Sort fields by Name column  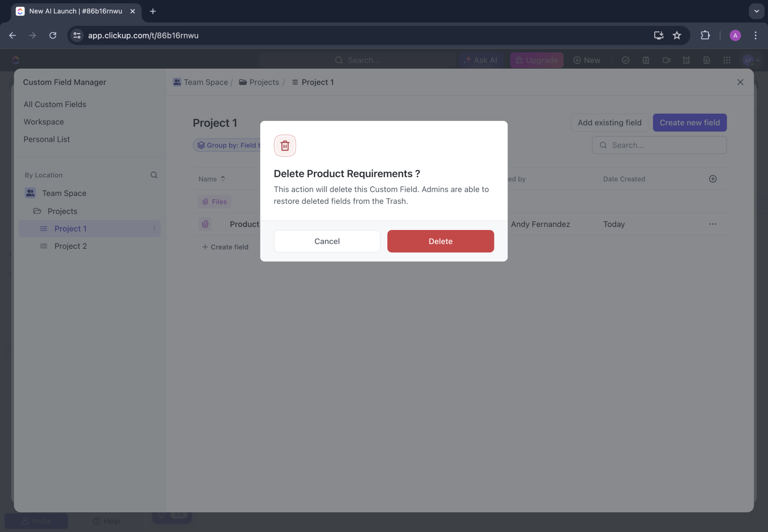point(212,179)
